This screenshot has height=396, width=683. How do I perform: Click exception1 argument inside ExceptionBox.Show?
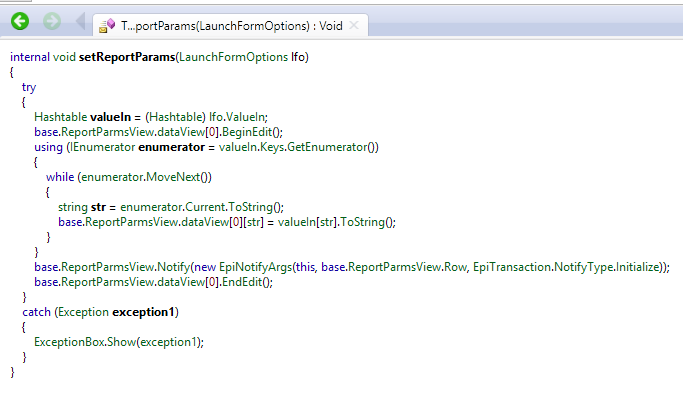(x=169, y=342)
